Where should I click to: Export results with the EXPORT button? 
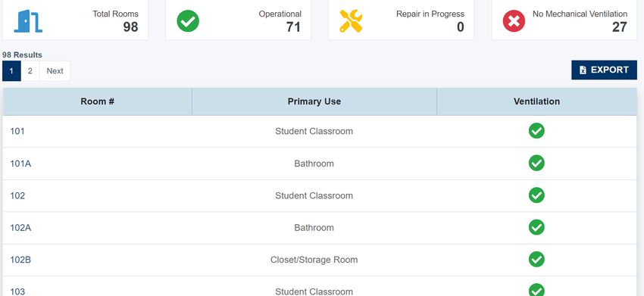[604, 70]
